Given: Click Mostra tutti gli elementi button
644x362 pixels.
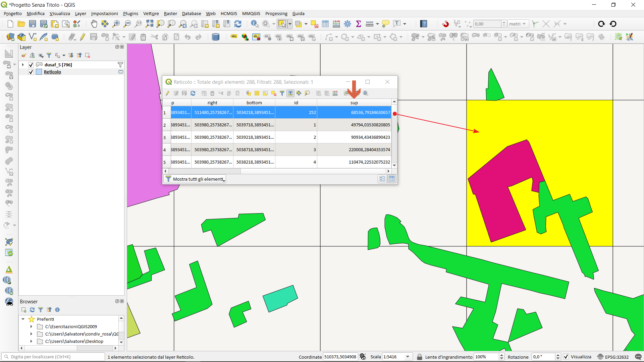Looking at the screenshot, I should 195,179.
